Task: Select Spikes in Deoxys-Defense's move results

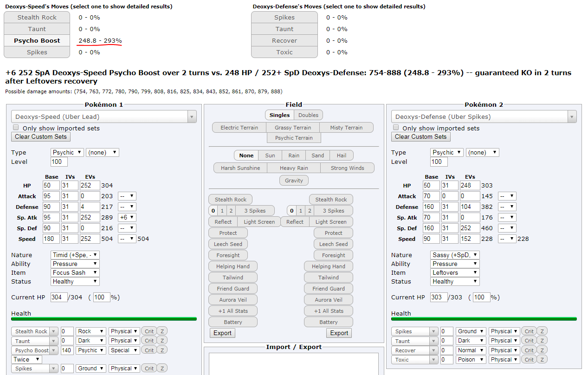Action: pyautogui.click(x=284, y=17)
